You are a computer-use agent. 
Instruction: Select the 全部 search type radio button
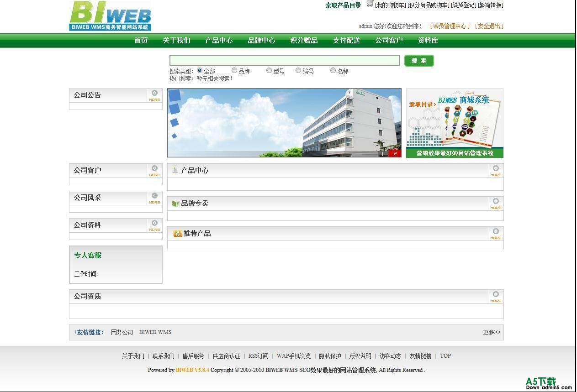point(200,71)
